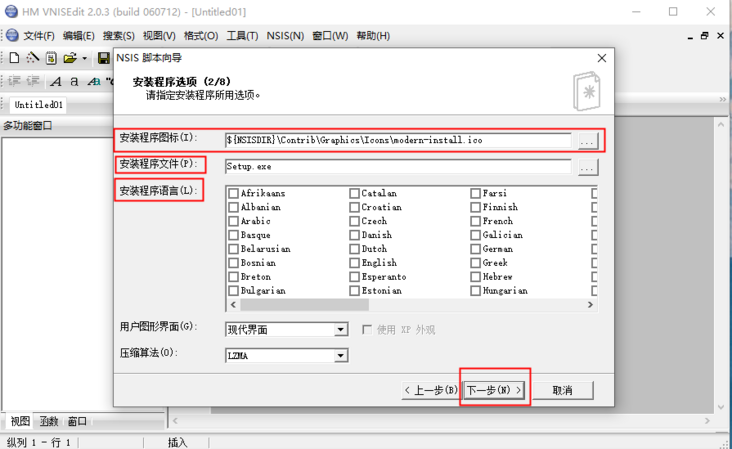The image size is (732, 449).
Task: Check the Albanian language box
Action: coord(233,207)
